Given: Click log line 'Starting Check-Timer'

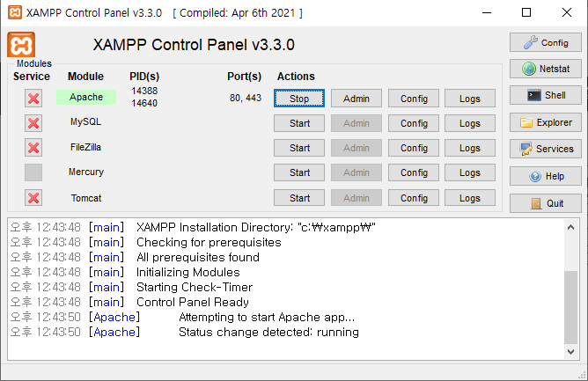Looking at the screenshot, I should (x=195, y=287).
